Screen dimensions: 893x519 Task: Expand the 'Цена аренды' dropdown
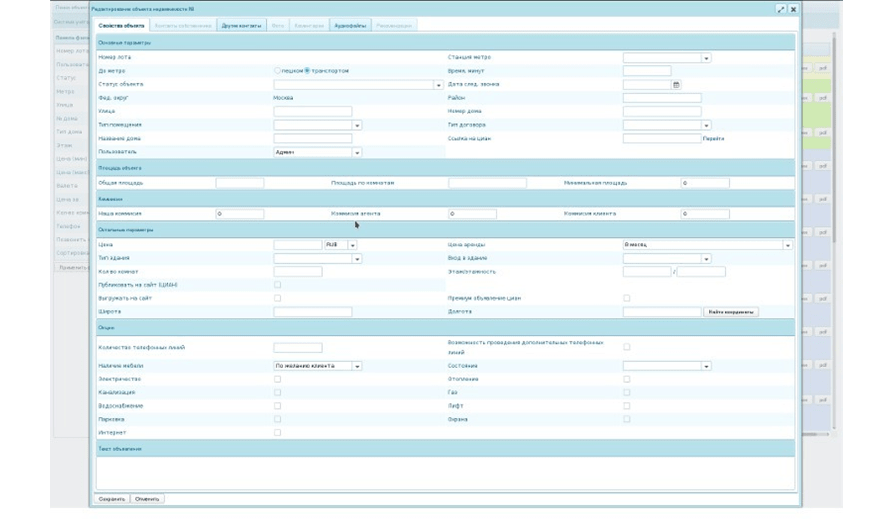point(787,245)
